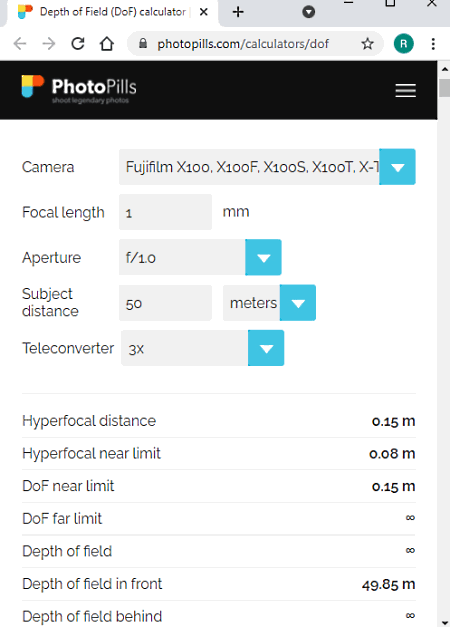Click the Focal length input field

(165, 212)
